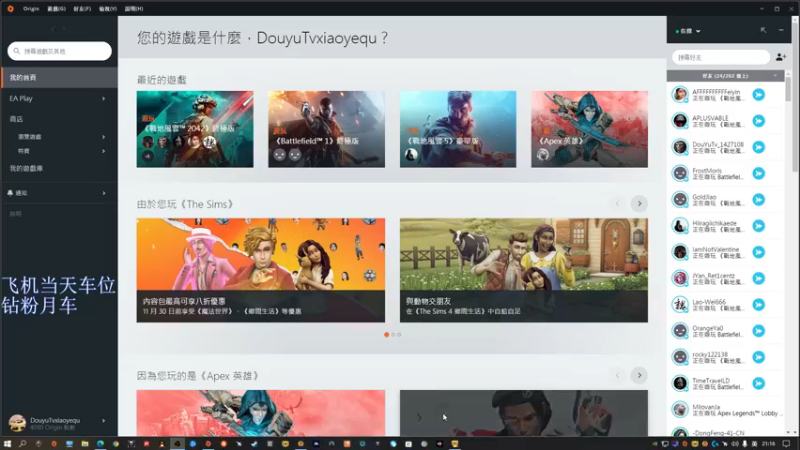Image resolution: width=800 pixels, height=450 pixels.
Task: Join OrangeYa0's game via the arrow icon
Action: 759,331
